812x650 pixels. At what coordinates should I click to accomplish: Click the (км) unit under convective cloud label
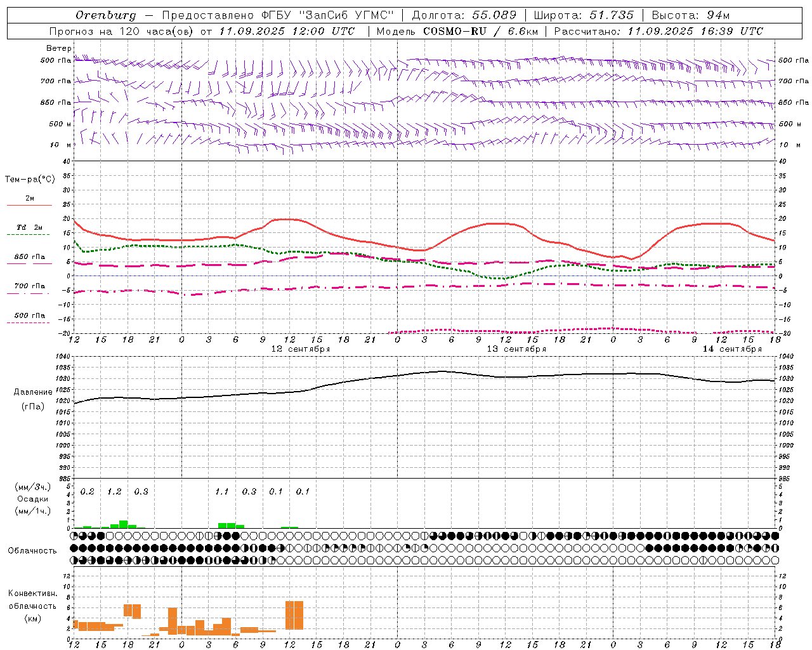[x=33, y=618]
